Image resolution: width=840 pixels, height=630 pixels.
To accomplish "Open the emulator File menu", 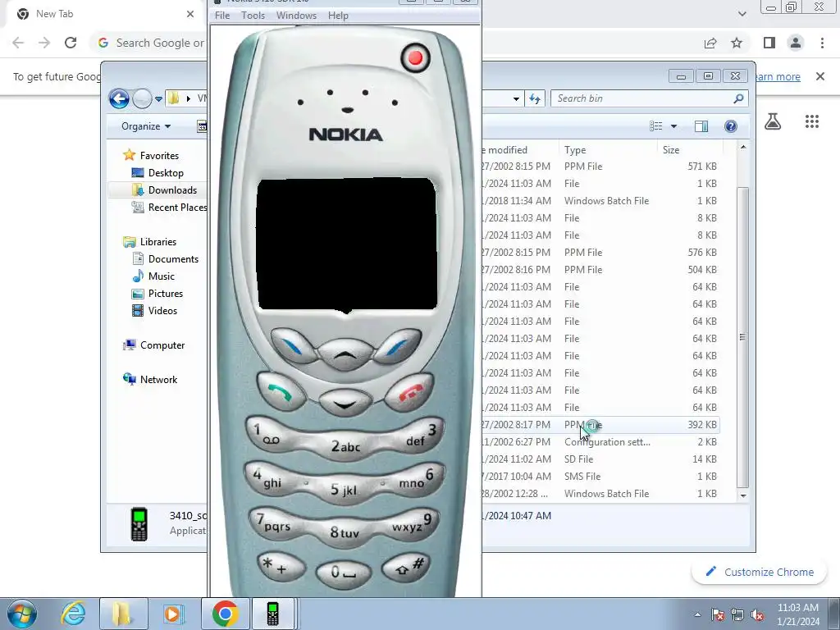I will pos(222,16).
